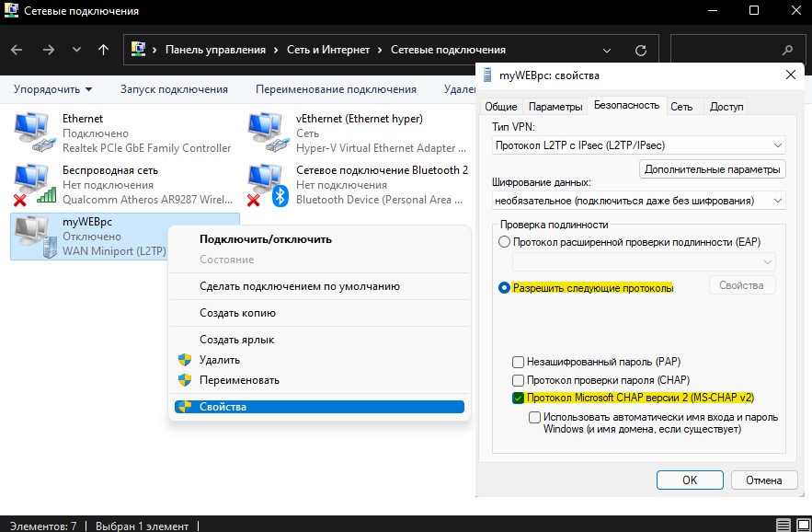Screen dimensions: 812x532
Task: Open the Шифрование данных dropdown
Action: (x=638, y=200)
